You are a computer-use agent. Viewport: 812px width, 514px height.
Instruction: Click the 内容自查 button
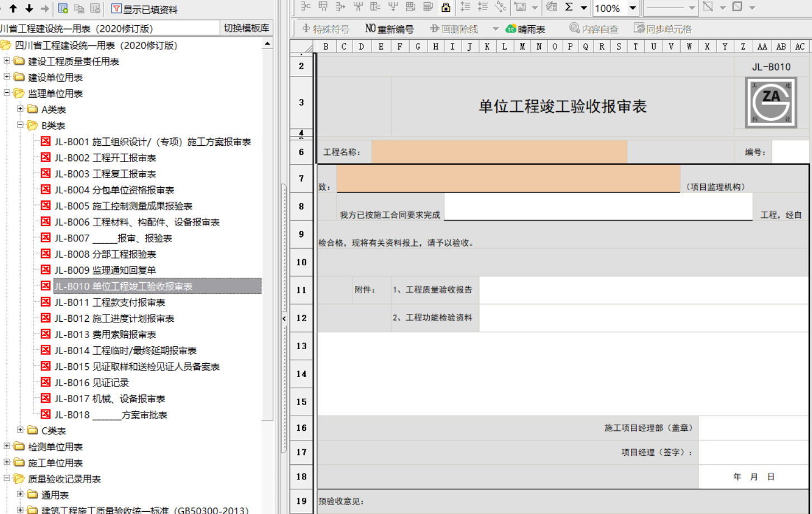pyautogui.click(x=593, y=28)
